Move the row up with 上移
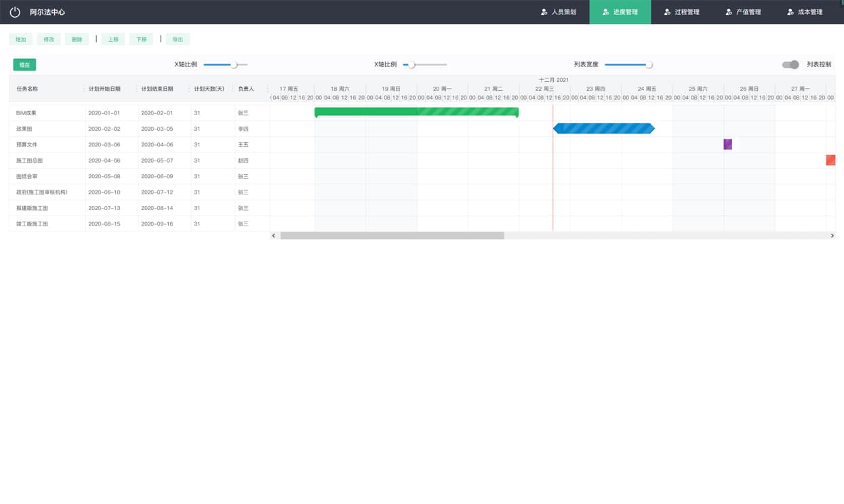The image size is (844, 504). click(x=113, y=39)
